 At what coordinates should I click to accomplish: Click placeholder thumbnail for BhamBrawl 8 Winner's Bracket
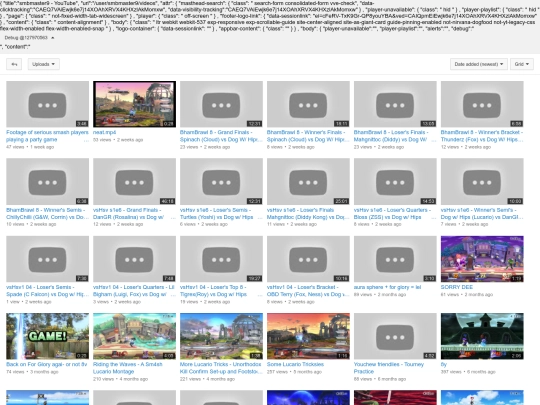coord(482,104)
